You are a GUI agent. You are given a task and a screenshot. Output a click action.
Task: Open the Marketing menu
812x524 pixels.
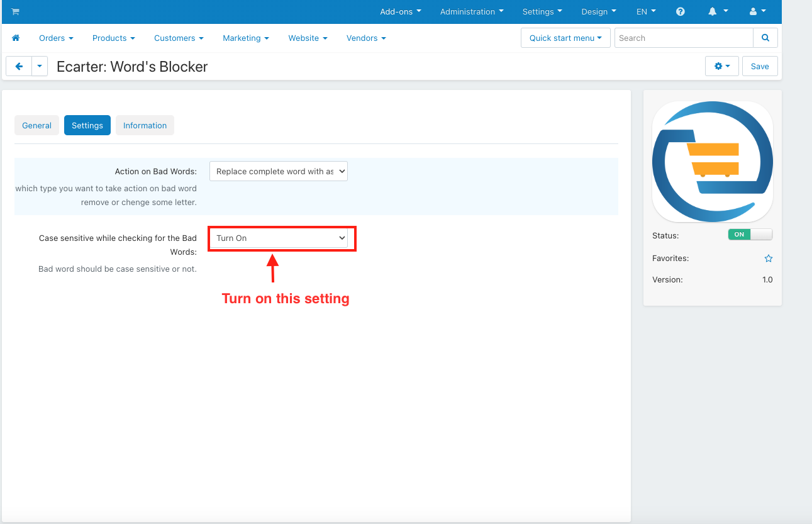(246, 38)
